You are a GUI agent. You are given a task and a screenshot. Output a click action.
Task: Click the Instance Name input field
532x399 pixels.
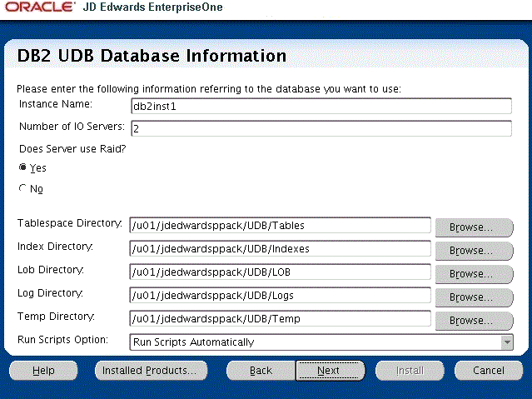click(x=321, y=107)
